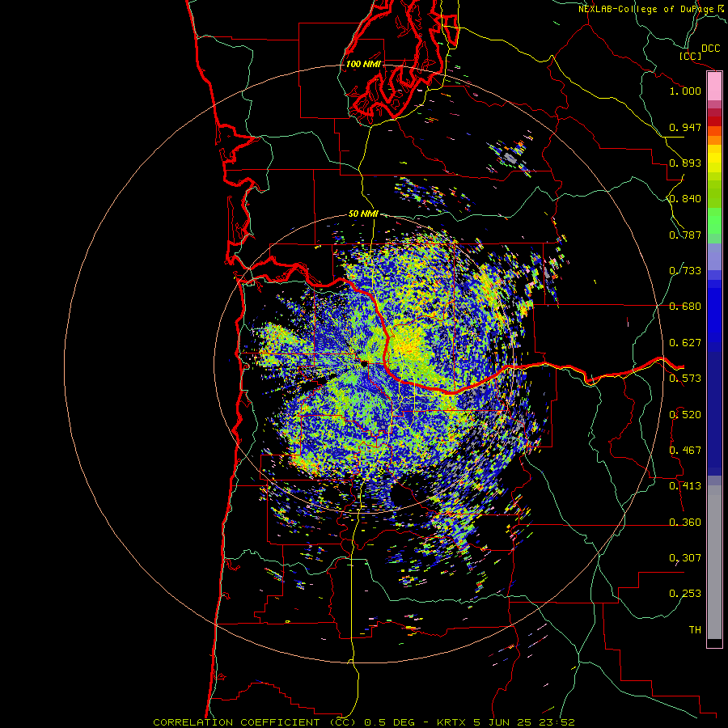
Task: Click the 0.573 scale value
Action: tap(685, 379)
